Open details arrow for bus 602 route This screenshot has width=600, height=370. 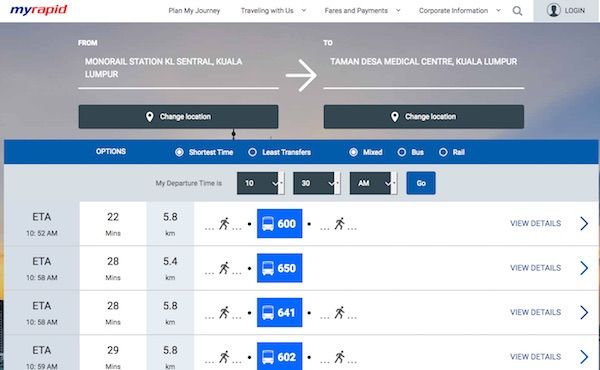click(x=584, y=357)
